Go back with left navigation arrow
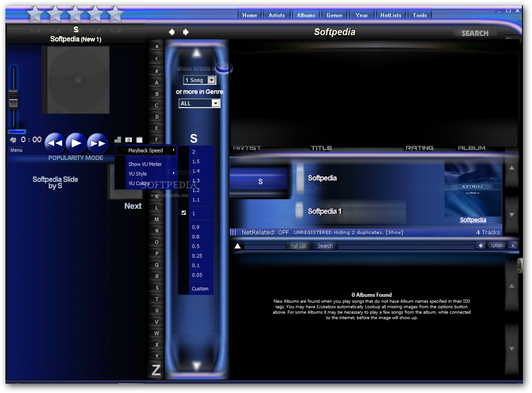This screenshot has width=532, height=393. point(172,32)
